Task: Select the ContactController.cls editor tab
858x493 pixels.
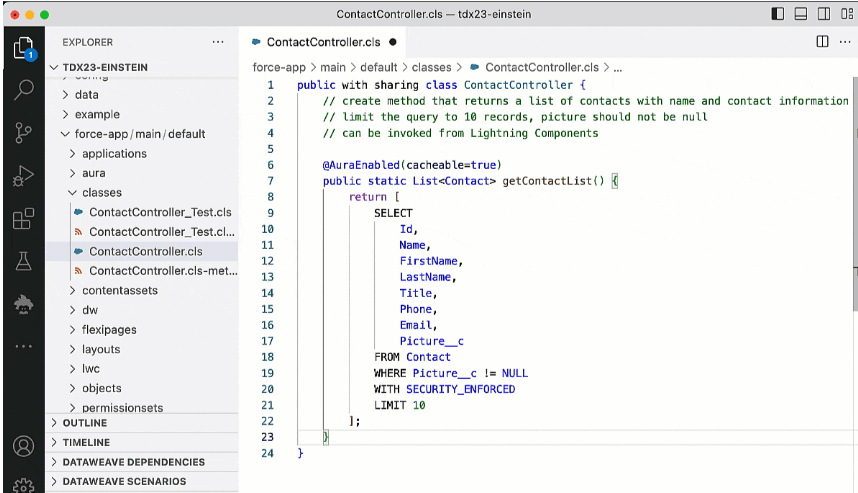Action: pos(323,42)
